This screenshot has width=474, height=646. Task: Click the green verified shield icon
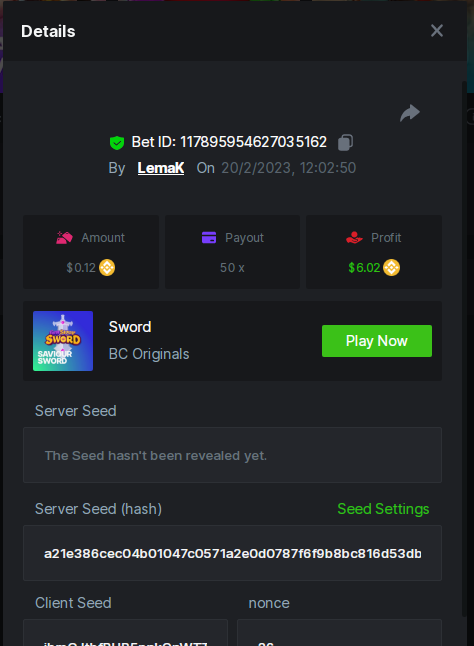(117, 143)
